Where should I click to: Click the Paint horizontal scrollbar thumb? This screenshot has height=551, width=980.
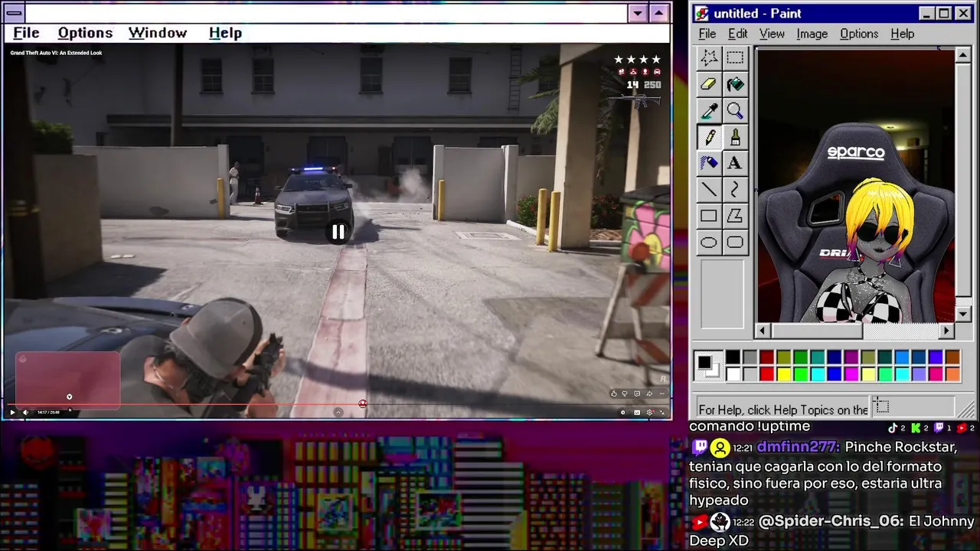coord(817,331)
